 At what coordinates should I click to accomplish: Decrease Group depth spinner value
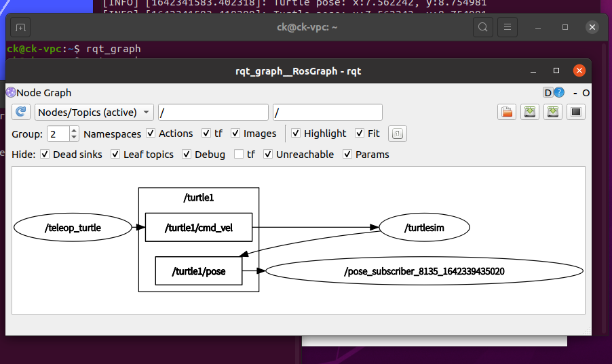tap(74, 138)
